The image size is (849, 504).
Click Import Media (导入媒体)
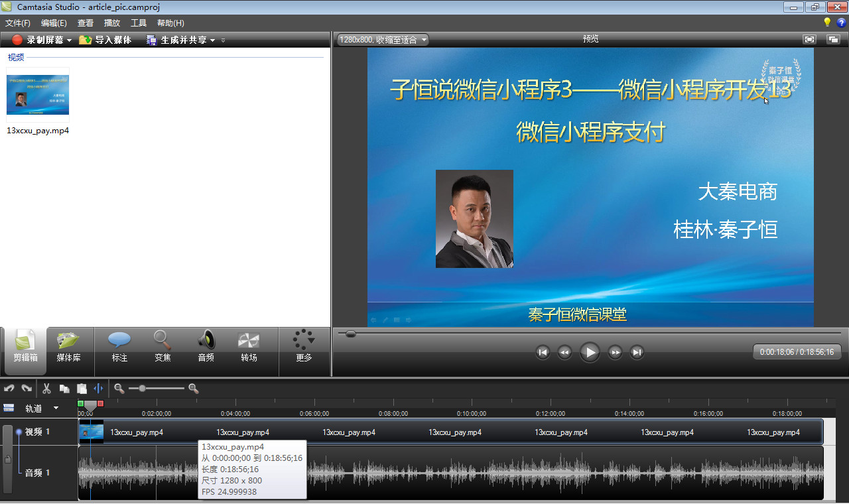[105, 40]
